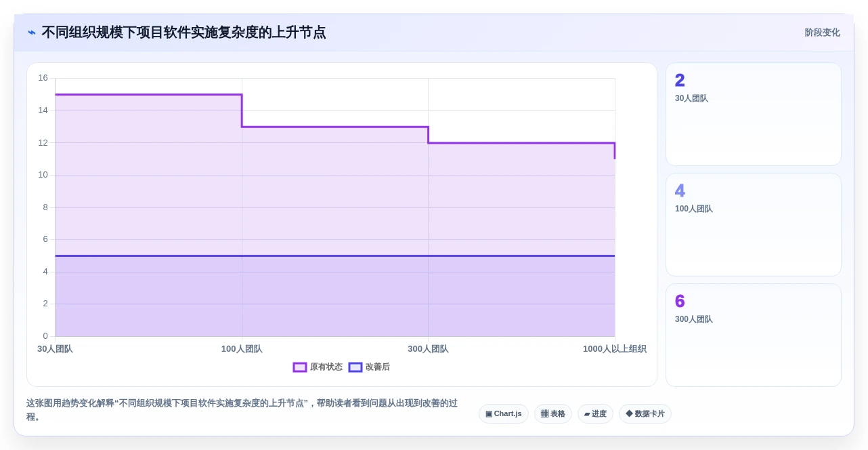Click the y-axis label 10
Image resolution: width=868 pixels, height=450 pixels.
coord(43,175)
